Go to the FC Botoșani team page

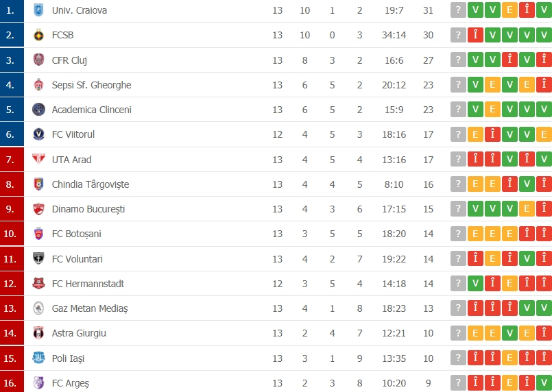tap(76, 234)
